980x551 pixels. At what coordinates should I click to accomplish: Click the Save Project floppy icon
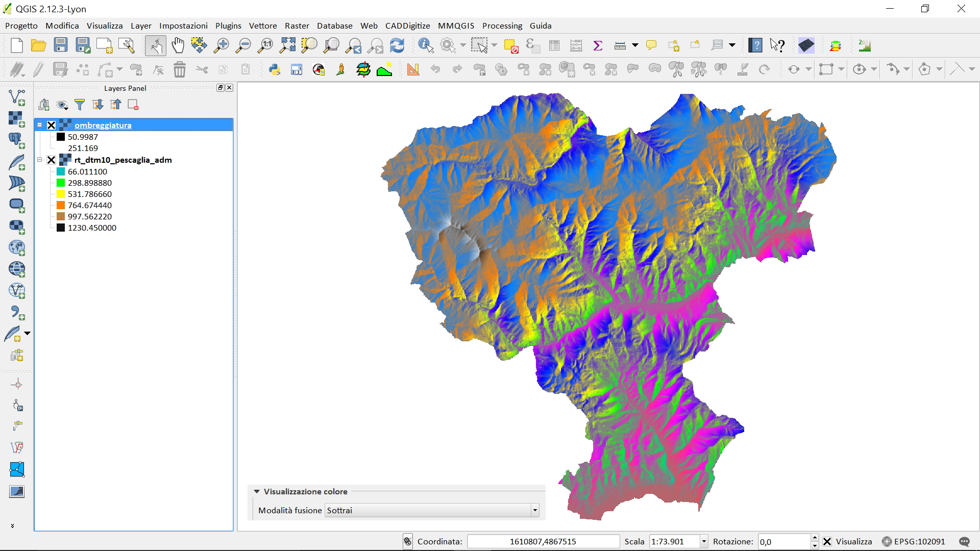click(x=61, y=45)
